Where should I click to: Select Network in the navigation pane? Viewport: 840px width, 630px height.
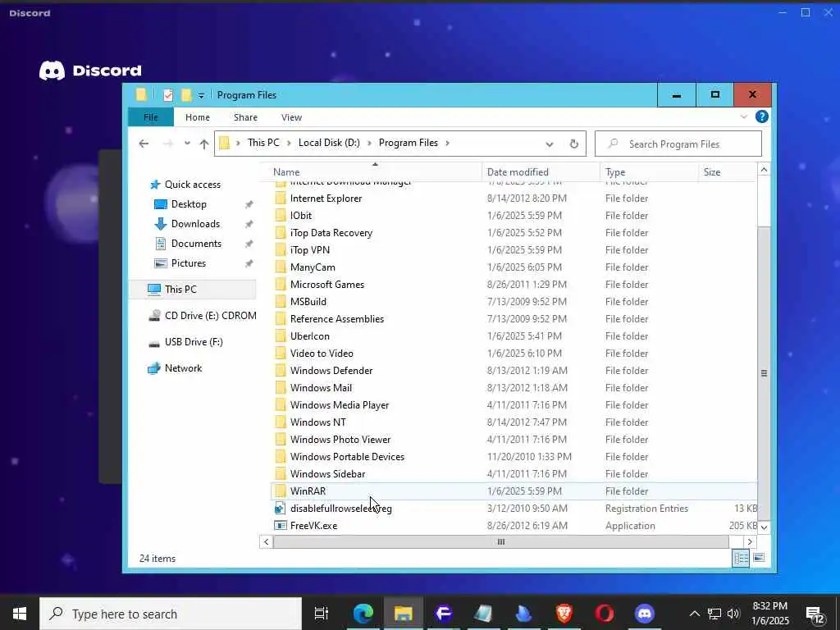(x=183, y=368)
